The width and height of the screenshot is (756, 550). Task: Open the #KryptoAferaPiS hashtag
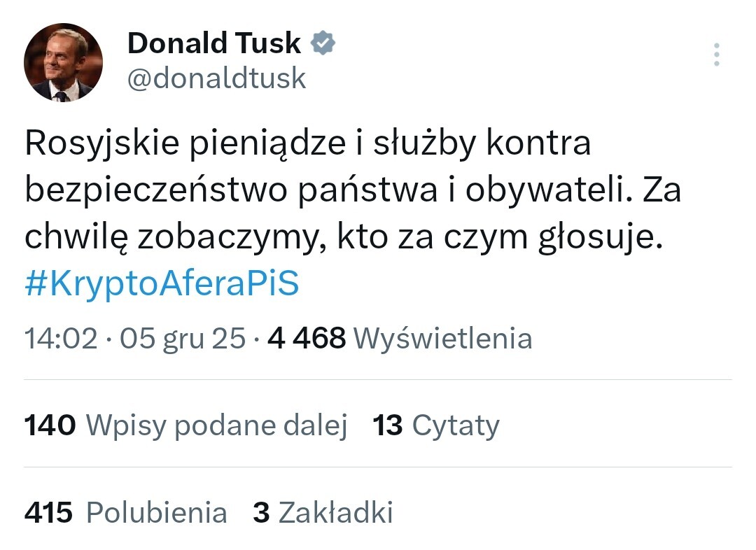pos(162,285)
